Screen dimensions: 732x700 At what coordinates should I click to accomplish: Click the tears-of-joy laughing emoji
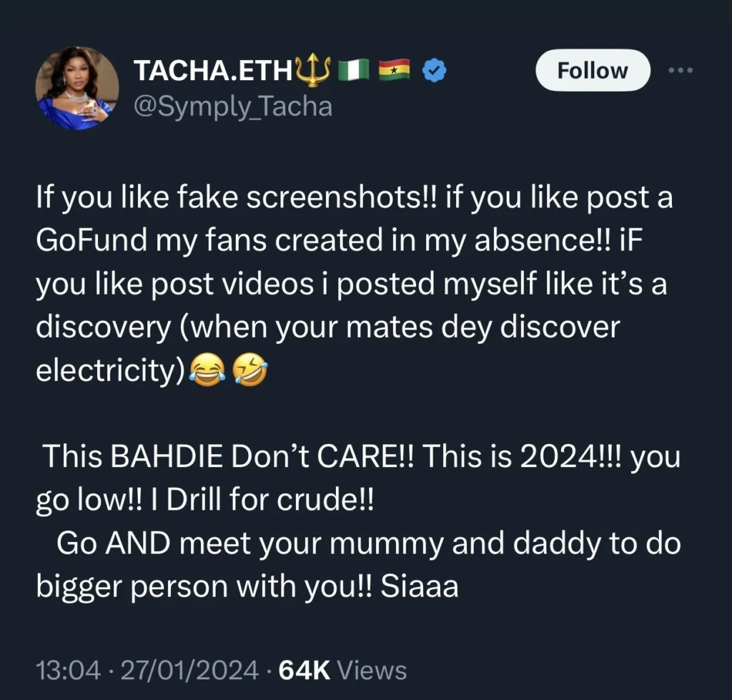[207, 370]
